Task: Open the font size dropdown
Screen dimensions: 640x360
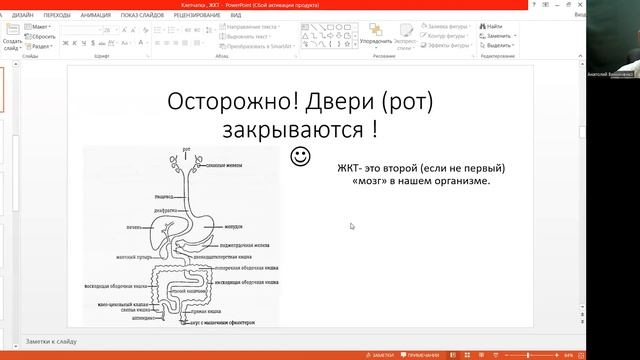Action: coord(116,30)
